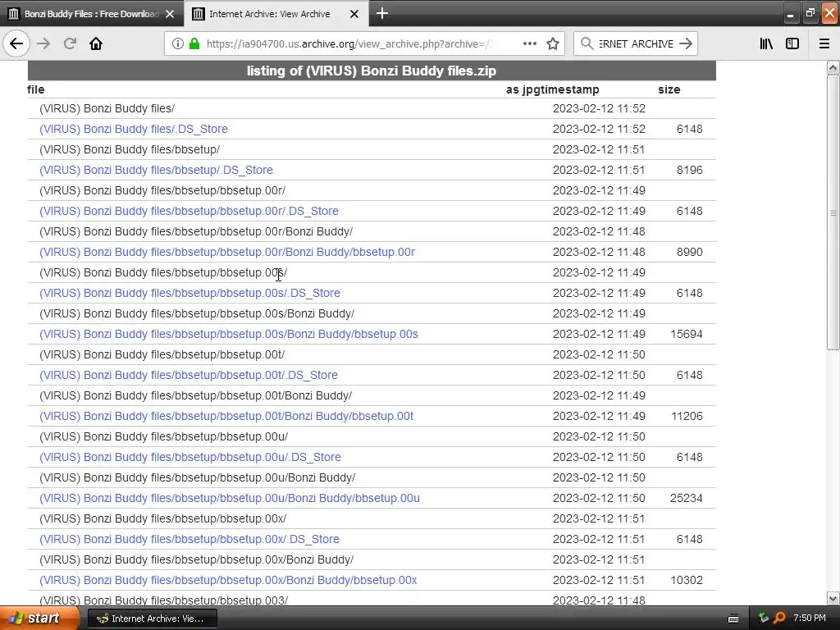Click 'bbsetup.00x/Bonzi Buddy/' folder row text
Image resolution: width=840 pixels, height=630 pixels.
tap(196, 559)
